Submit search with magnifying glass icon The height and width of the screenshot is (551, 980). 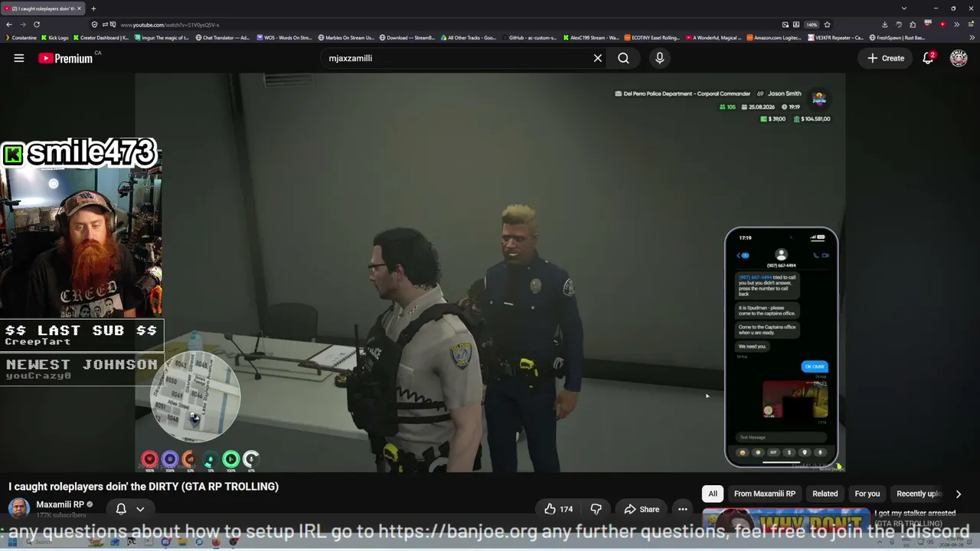(x=623, y=58)
